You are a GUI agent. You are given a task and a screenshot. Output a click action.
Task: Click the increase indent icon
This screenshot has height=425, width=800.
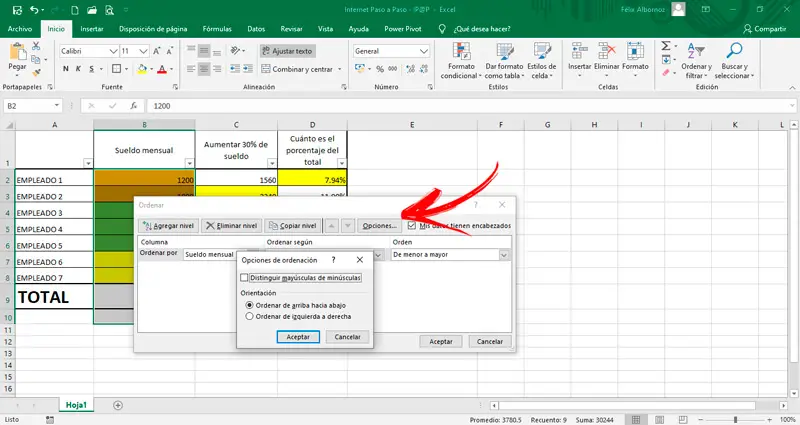click(x=248, y=69)
